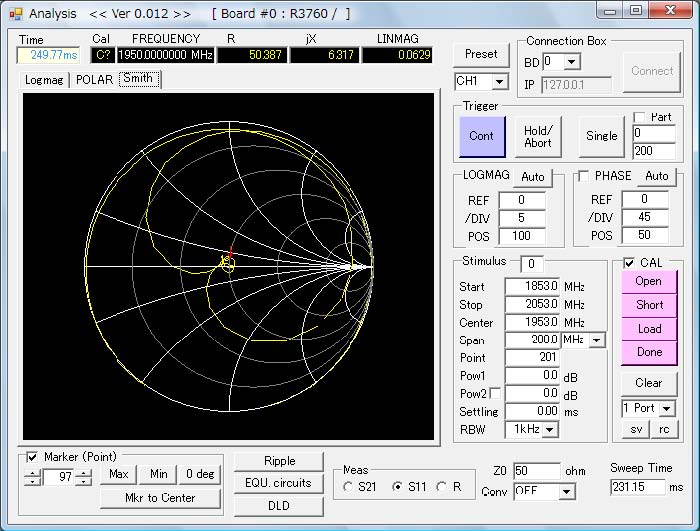Click the Single trigger button
The width and height of the screenshot is (700, 531).
click(601, 136)
